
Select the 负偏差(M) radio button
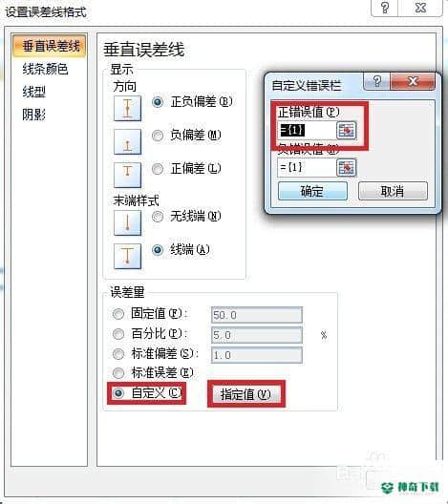pyautogui.click(x=158, y=136)
